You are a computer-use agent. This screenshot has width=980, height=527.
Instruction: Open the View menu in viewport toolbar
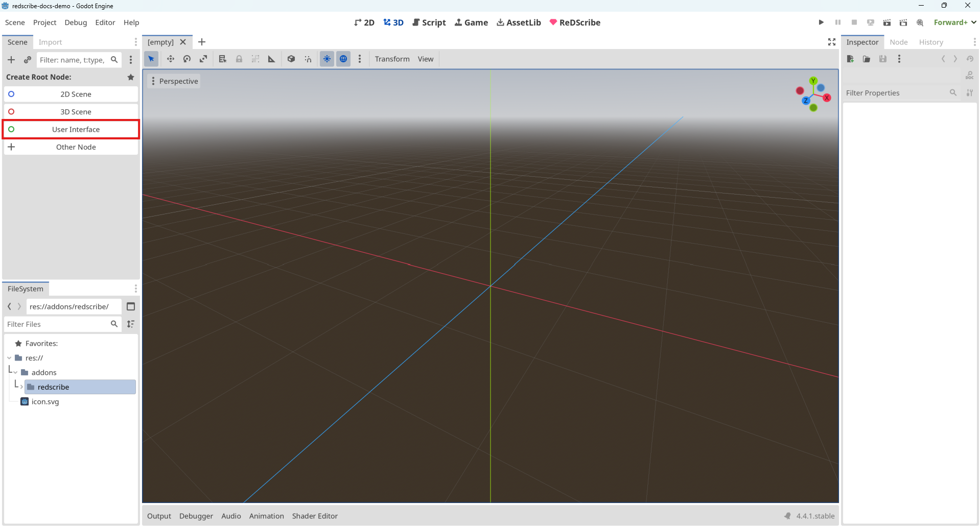[426, 59]
